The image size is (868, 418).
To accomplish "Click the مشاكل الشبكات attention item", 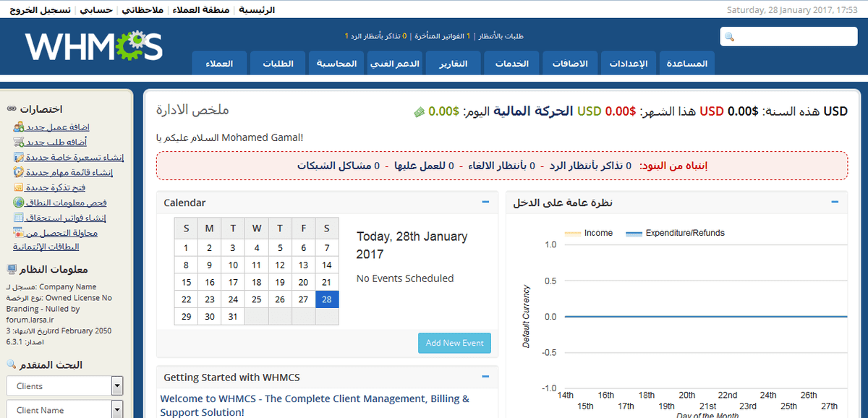I will (x=334, y=166).
